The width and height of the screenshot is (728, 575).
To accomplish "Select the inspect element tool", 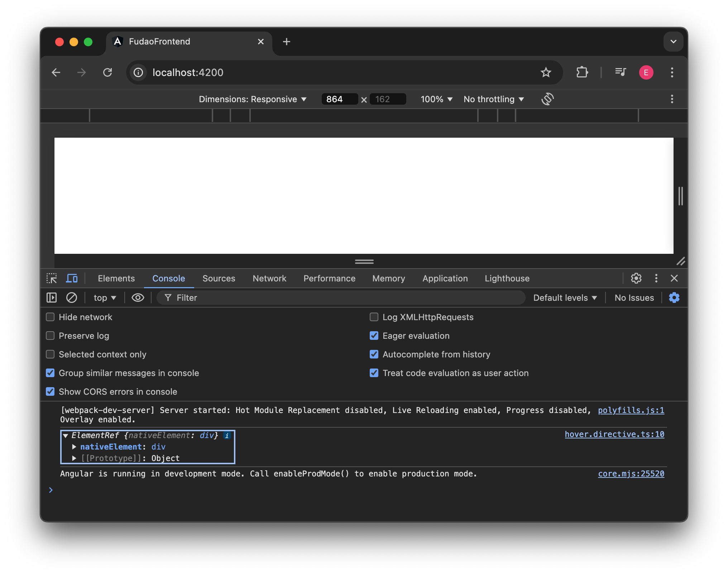I will click(52, 278).
